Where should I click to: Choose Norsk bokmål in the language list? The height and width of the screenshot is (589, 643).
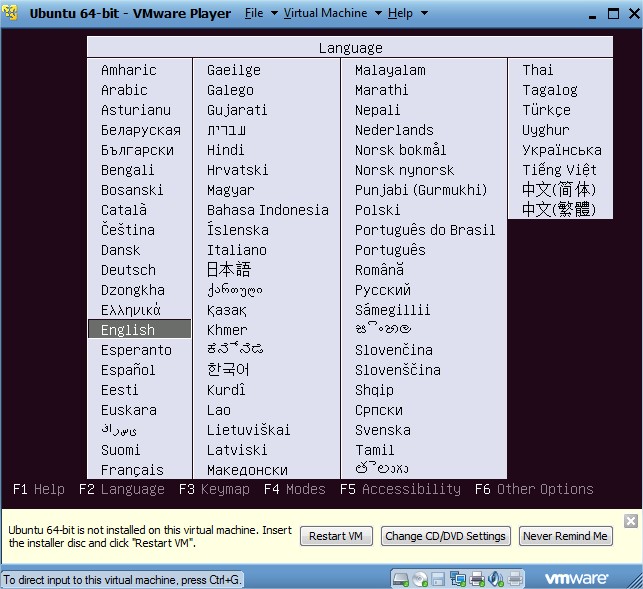pos(400,149)
